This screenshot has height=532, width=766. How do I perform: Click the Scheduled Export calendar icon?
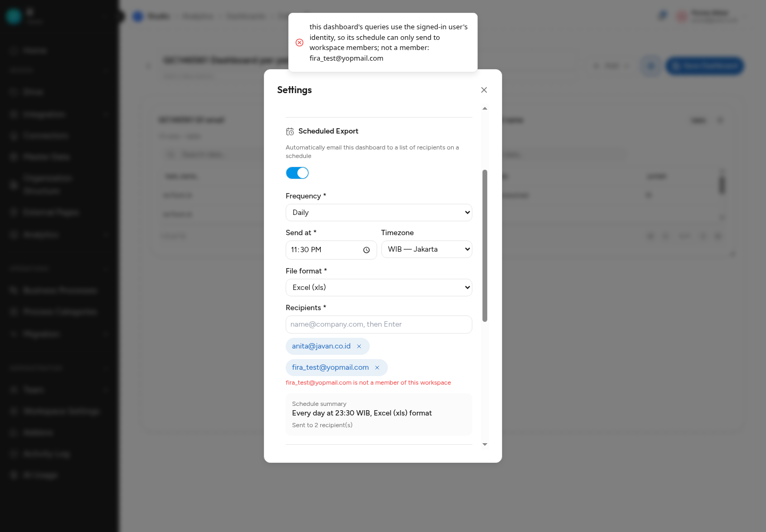pyautogui.click(x=290, y=131)
